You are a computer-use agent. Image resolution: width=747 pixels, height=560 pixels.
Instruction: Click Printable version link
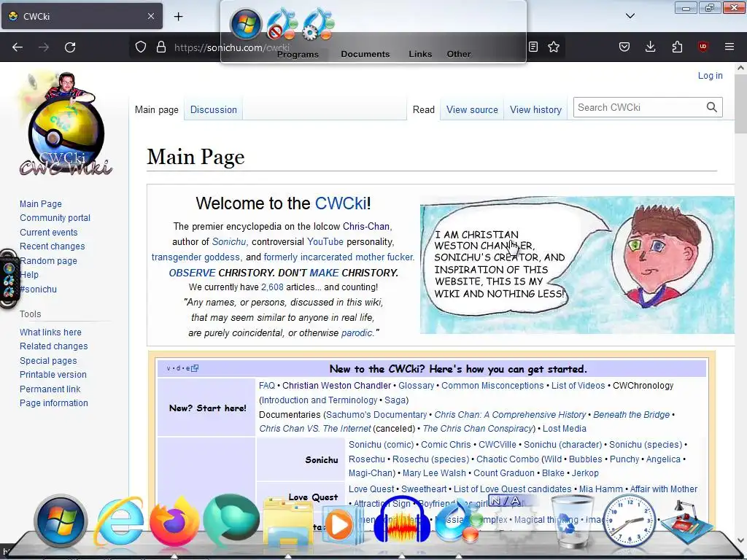point(53,375)
